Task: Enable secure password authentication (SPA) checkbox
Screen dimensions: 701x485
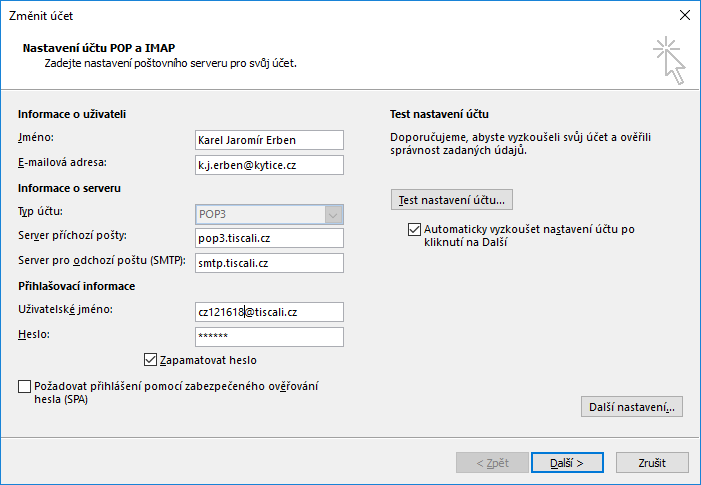Action: click(25, 386)
